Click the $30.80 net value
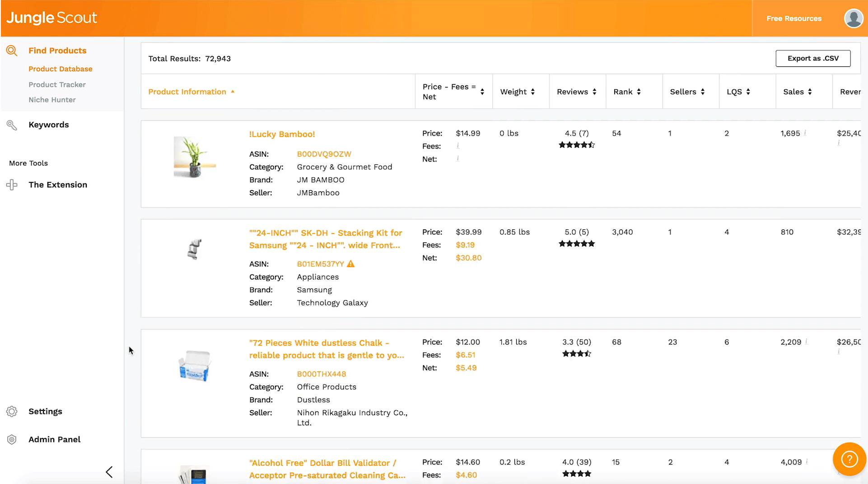Image resolution: width=868 pixels, height=484 pixels. tap(468, 258)
